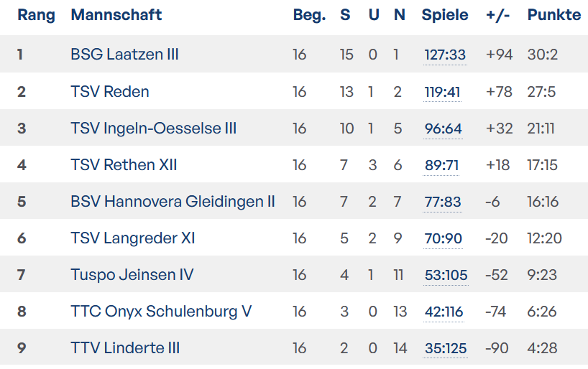Click the Punkte column header

coord(554,15)
